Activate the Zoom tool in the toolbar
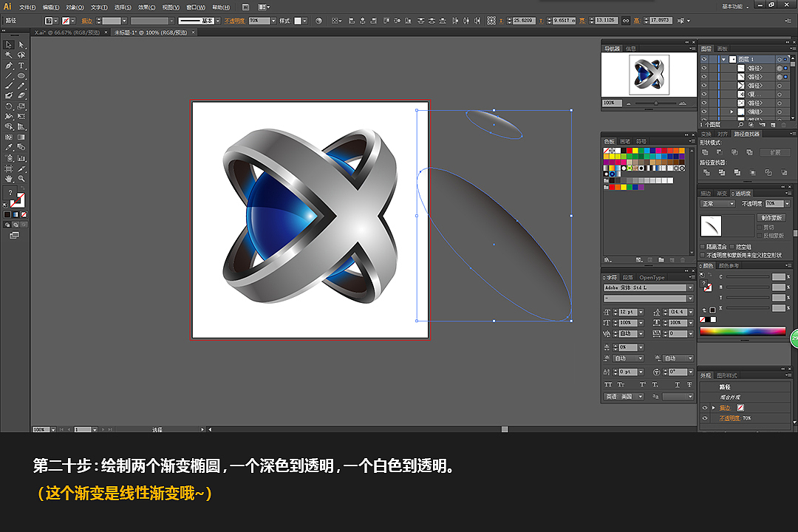Viewport: 798px width, 532px height. click(21, 179)
